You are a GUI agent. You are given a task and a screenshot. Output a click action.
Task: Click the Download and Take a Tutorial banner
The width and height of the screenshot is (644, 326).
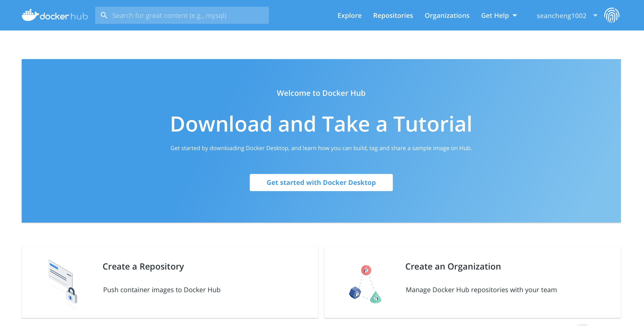321,124
